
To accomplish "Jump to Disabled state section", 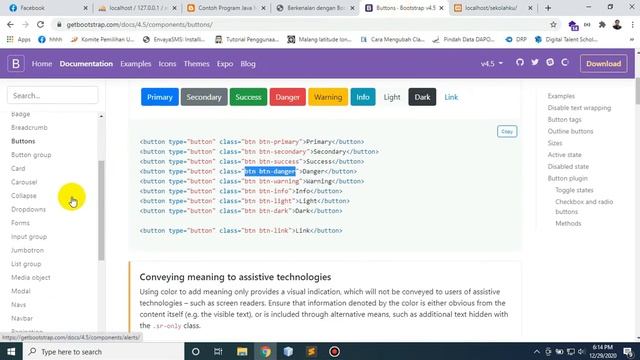I will 568,167.
